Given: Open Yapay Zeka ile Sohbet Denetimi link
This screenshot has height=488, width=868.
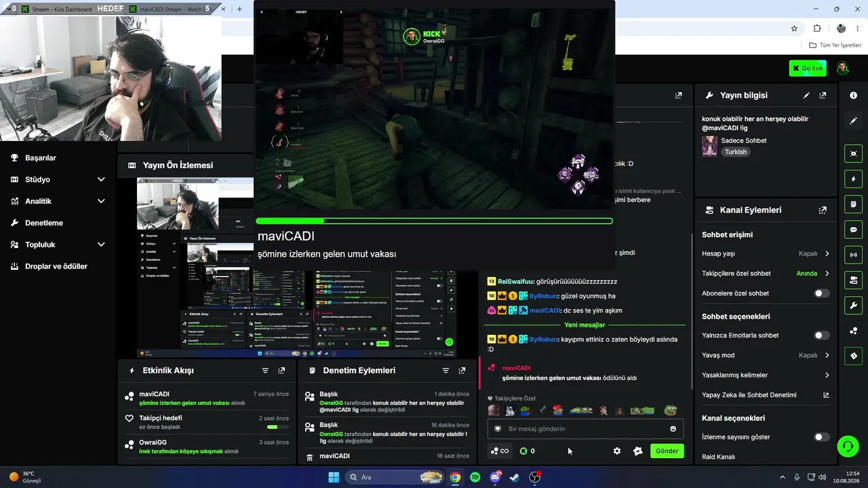Looking at the screenshot, I should point(766,395).
